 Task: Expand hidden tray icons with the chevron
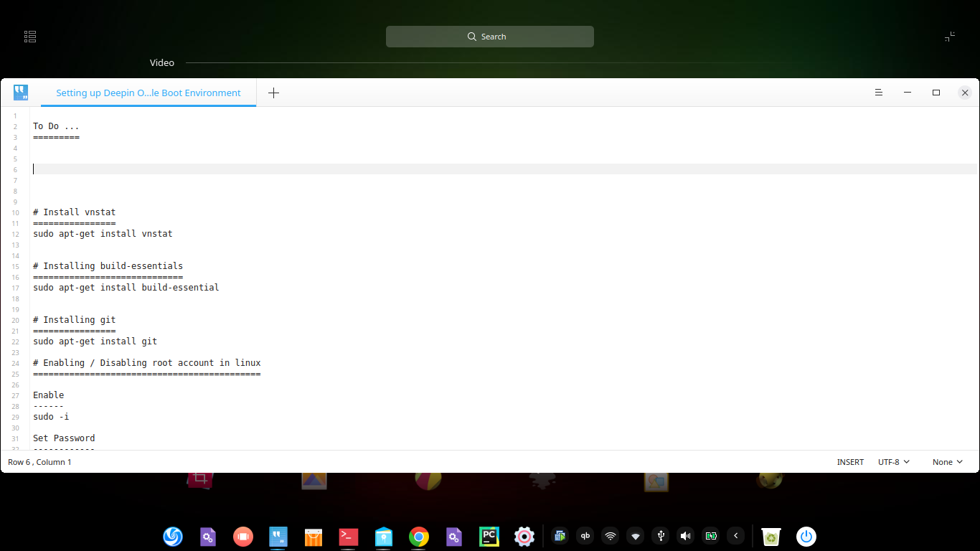coord(735,536)
